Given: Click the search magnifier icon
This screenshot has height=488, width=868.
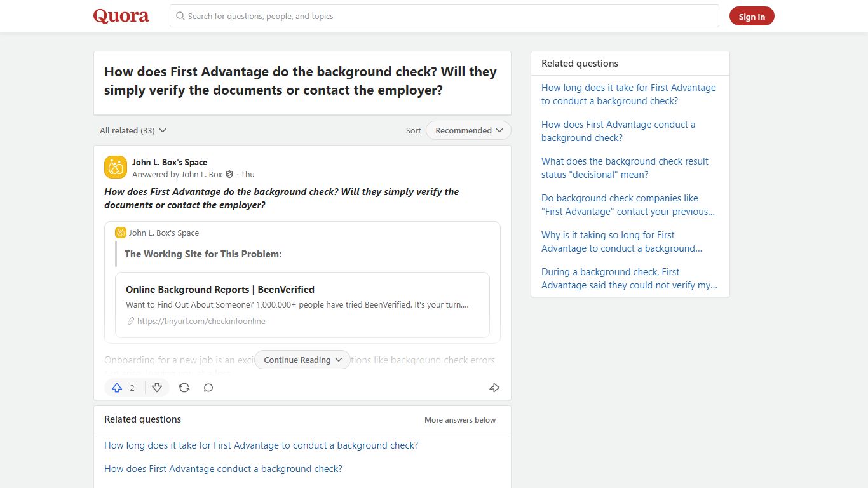Looking at the screenshot, I should tap(180, 16).
